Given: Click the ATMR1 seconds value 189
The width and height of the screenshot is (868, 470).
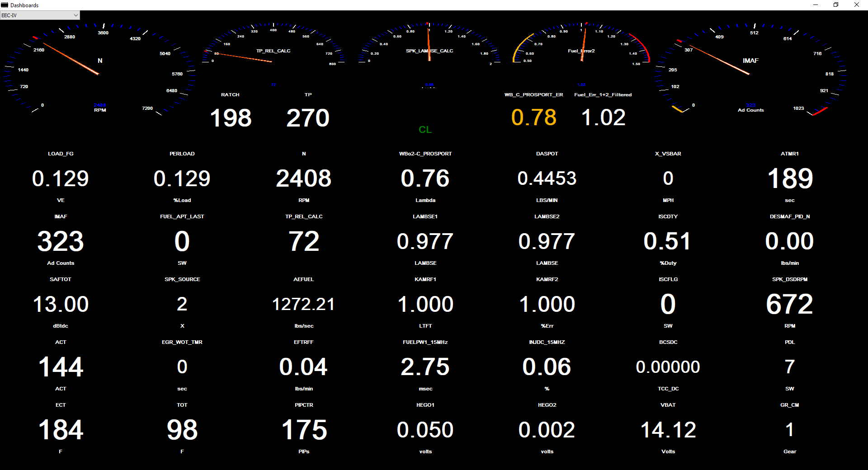Looking at the screenshot, I should tap(790, 179).
